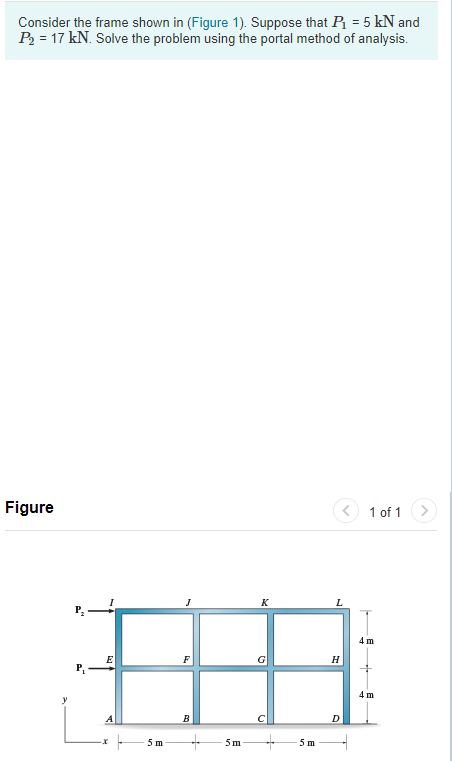Click support label D at frame base

pyautogui.click(x=335, y=719)
